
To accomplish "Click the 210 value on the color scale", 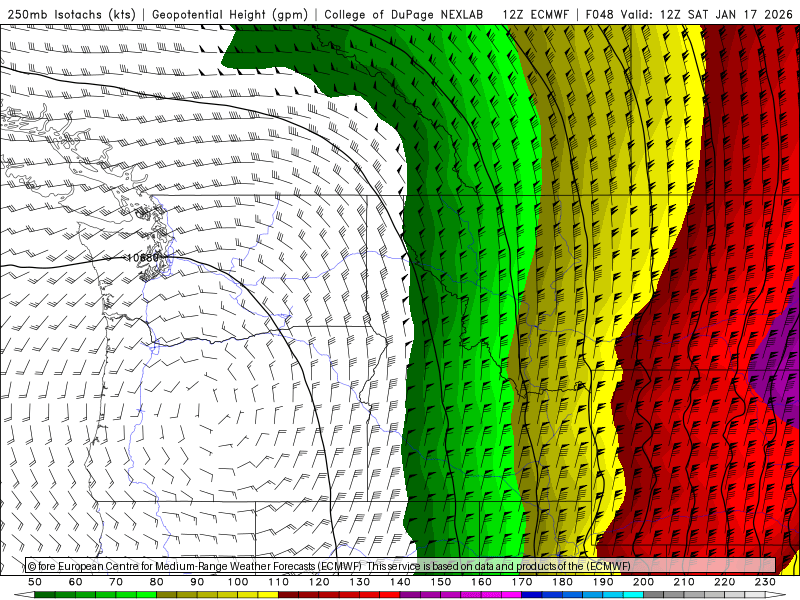I will (x=684, y=582).
